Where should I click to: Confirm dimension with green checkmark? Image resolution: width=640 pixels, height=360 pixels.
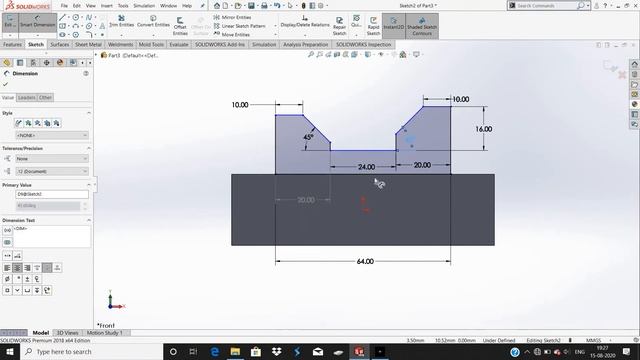(5, 84)
